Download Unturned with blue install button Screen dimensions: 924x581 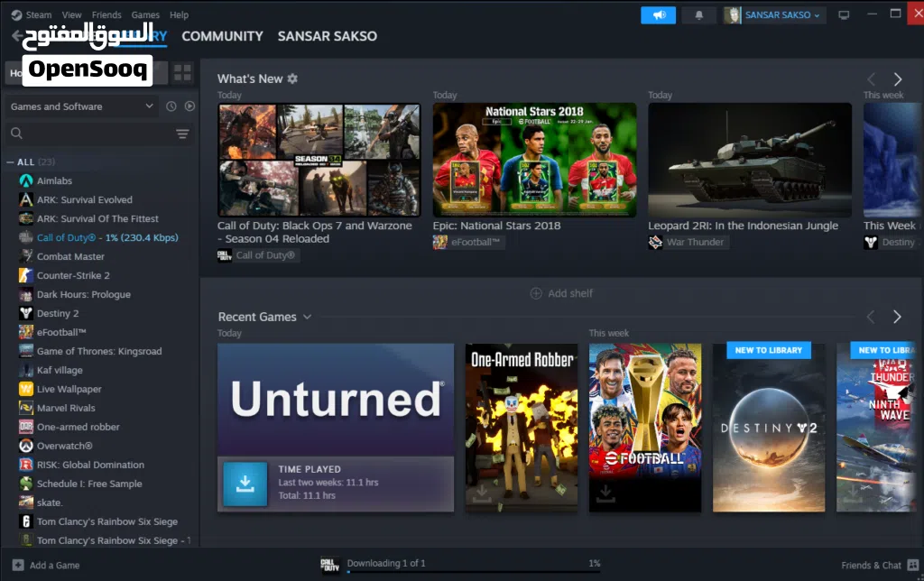[x=245, y=484]
